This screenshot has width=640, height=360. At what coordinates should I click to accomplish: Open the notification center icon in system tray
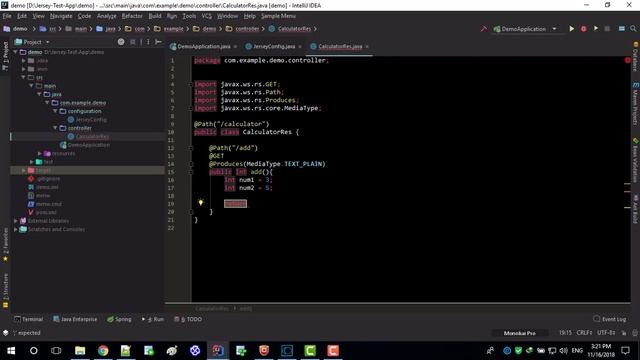coord(625,351)
